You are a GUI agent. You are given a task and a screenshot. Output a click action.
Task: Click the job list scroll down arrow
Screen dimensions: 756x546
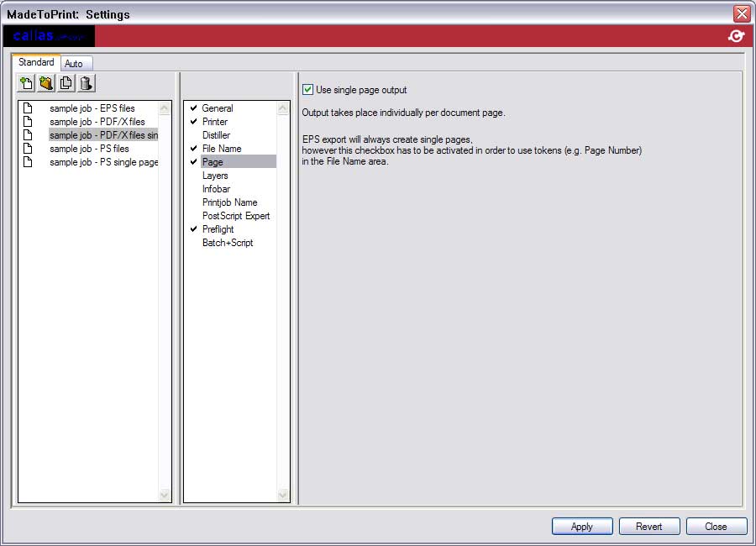[165, 495]
